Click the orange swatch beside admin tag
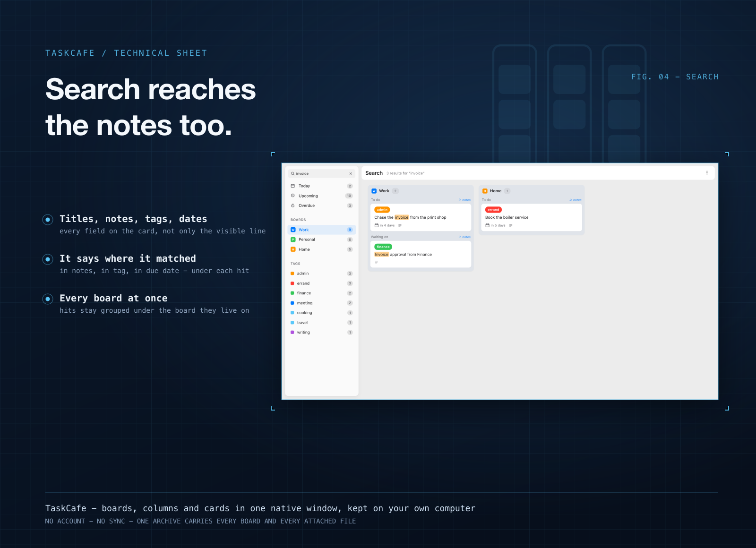The image size is (756, 548). click(x=292, y=274)
